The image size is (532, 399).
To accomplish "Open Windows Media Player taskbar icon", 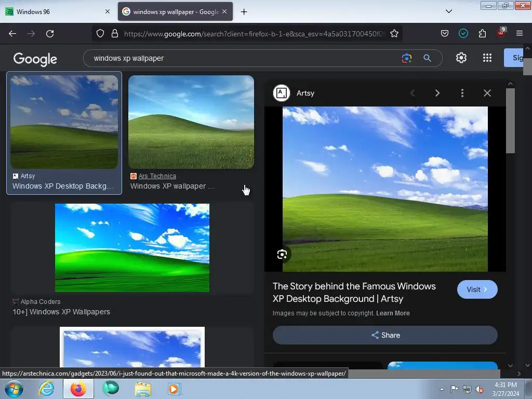I will [175, 389].
